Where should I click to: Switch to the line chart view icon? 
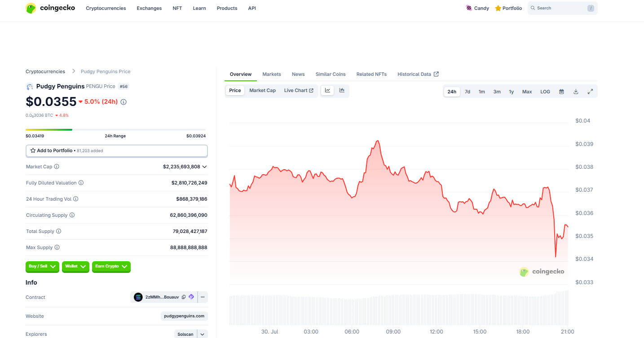[327, 91]
